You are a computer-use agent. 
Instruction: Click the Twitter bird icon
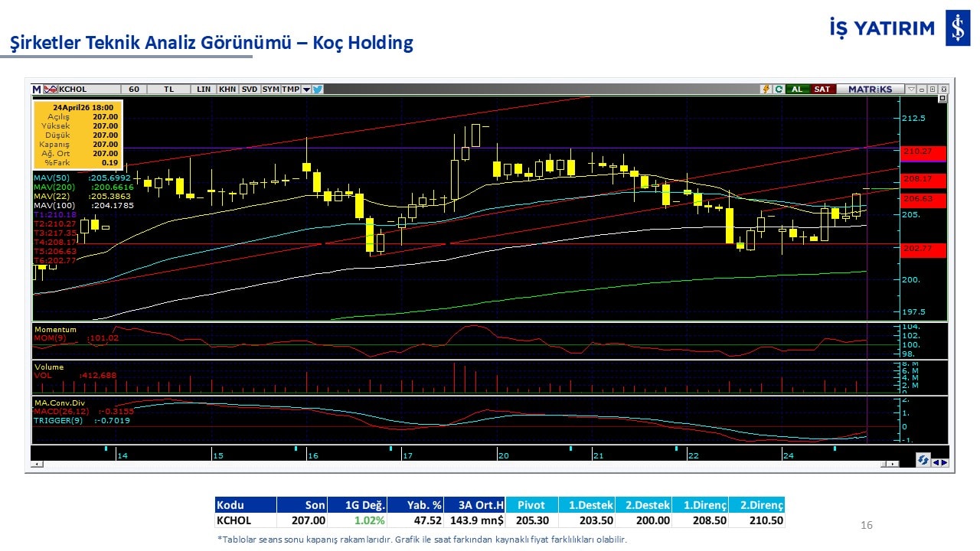click(318, 90)
